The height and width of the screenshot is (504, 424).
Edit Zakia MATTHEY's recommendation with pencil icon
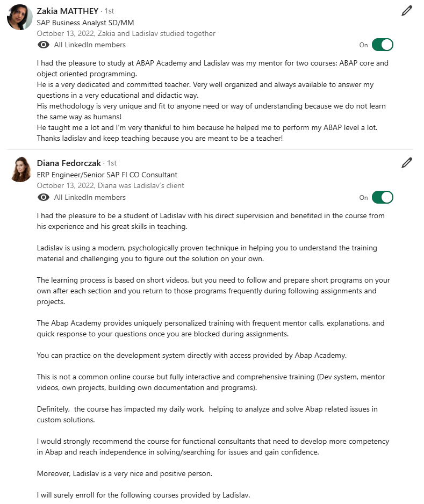(407, 11)
